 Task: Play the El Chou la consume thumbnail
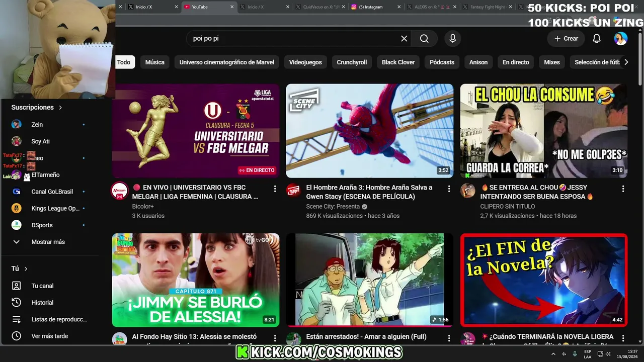coord(544,131)
